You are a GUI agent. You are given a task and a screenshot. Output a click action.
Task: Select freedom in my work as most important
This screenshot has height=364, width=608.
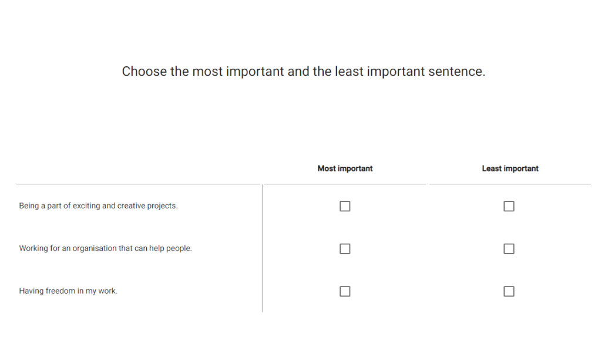345,291
